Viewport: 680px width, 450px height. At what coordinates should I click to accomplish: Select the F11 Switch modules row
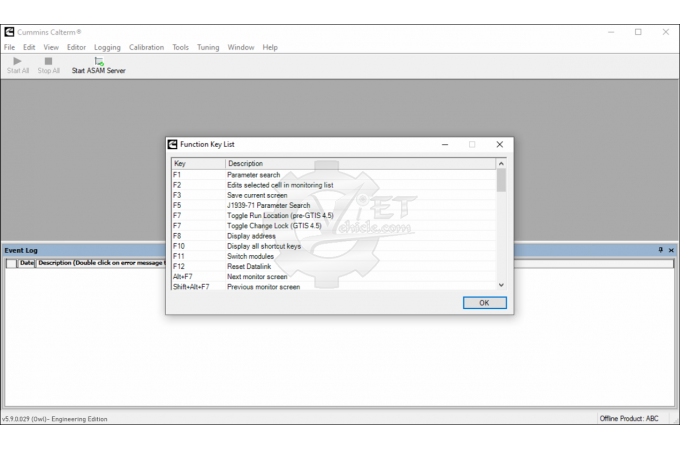point(333,256)
